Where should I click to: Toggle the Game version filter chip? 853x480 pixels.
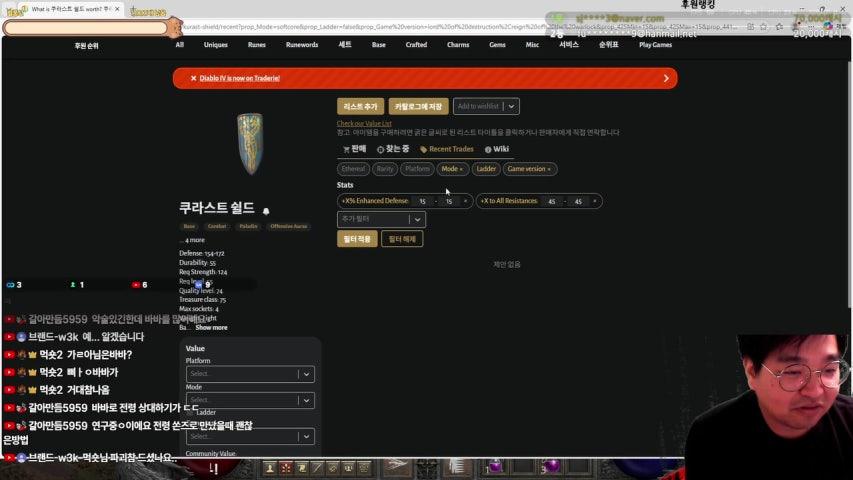[529, 169]
